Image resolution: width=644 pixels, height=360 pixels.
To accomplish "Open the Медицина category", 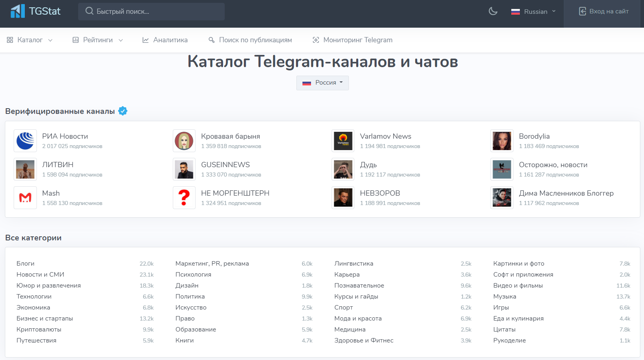I will (350, 329).
